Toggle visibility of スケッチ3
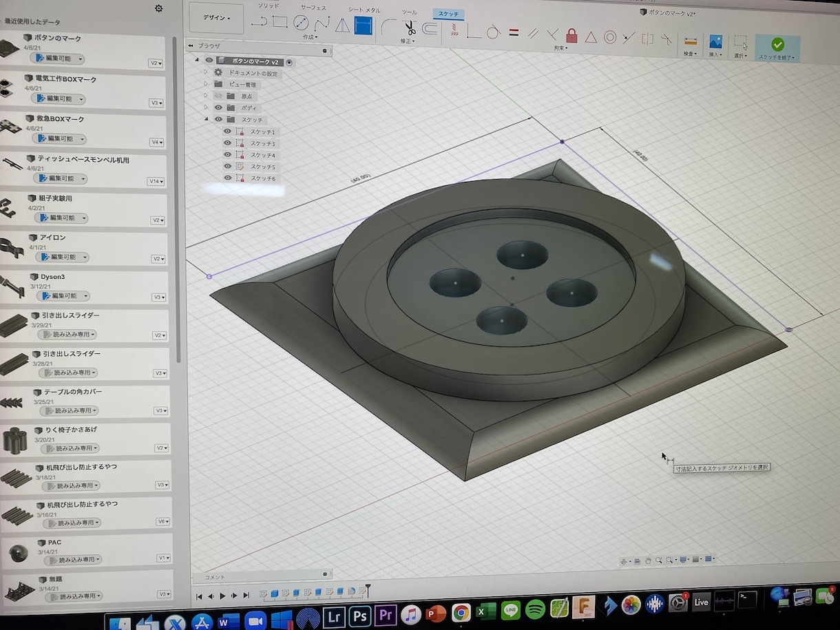The height and width of the screenshot is (630, 840). [227, 143]
